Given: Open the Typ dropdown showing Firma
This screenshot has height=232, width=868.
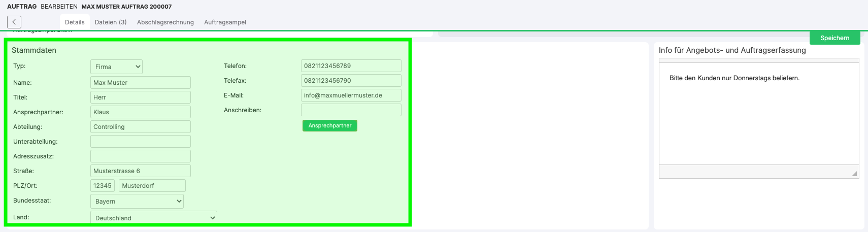Looking at the screenshot, I should (116, 67).
